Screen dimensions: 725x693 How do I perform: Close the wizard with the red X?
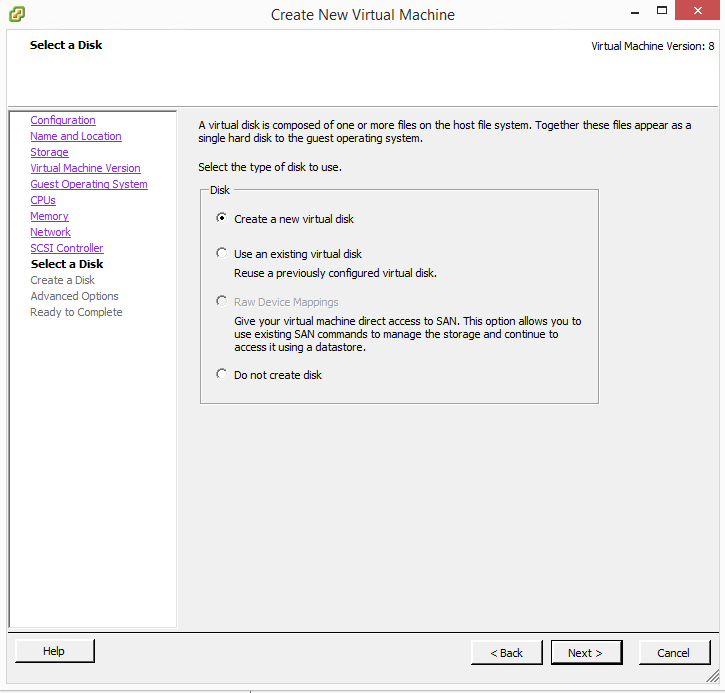tap(697, 10)
